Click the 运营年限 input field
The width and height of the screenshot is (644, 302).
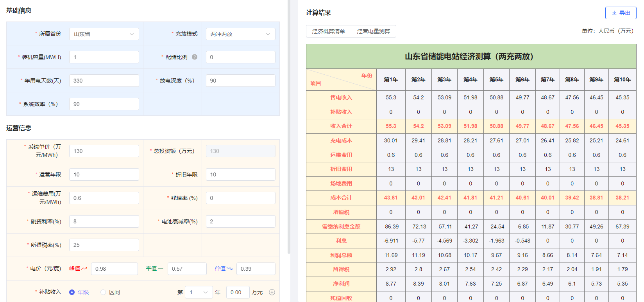pos(104,174)
